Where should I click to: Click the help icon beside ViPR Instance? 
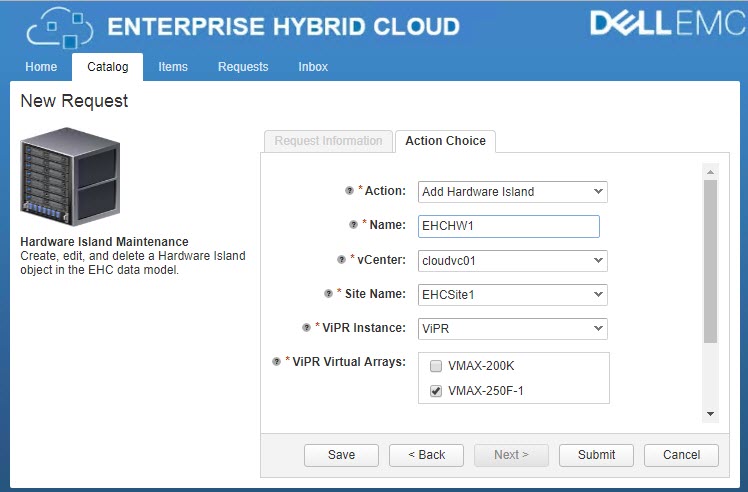pyautogui.click(x=306, y=328)
